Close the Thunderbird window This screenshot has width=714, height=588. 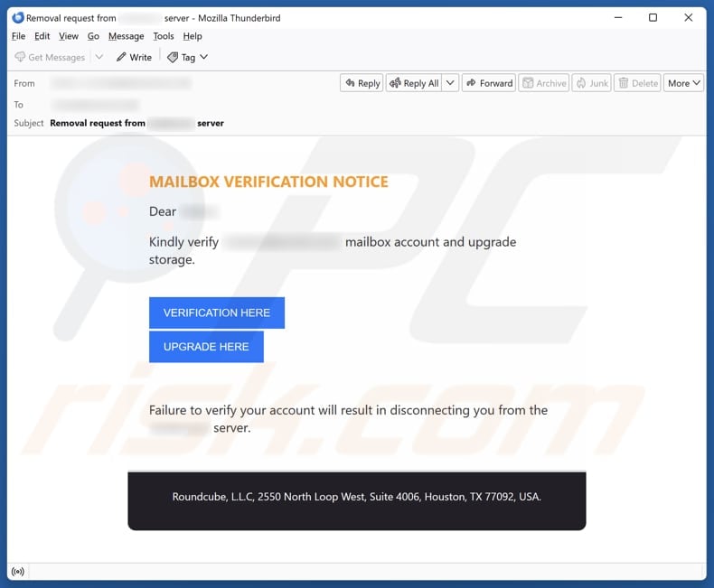pos(688,18)
